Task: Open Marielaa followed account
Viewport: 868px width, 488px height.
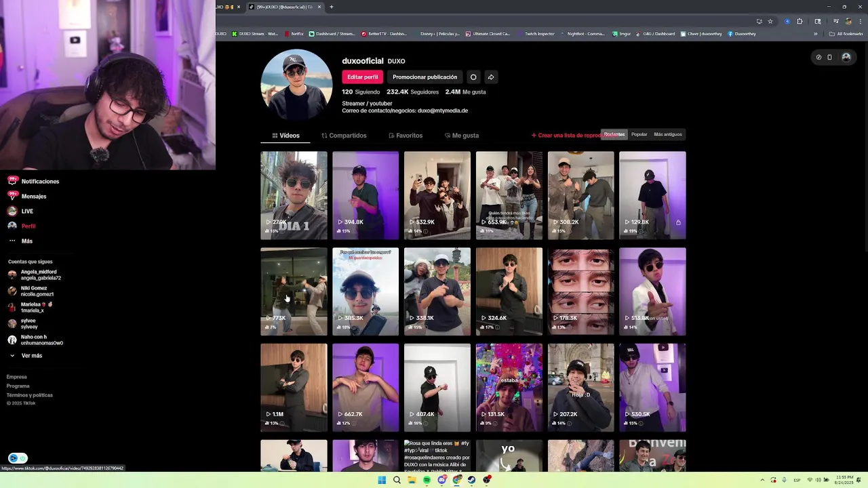Action: click(30, 308)
